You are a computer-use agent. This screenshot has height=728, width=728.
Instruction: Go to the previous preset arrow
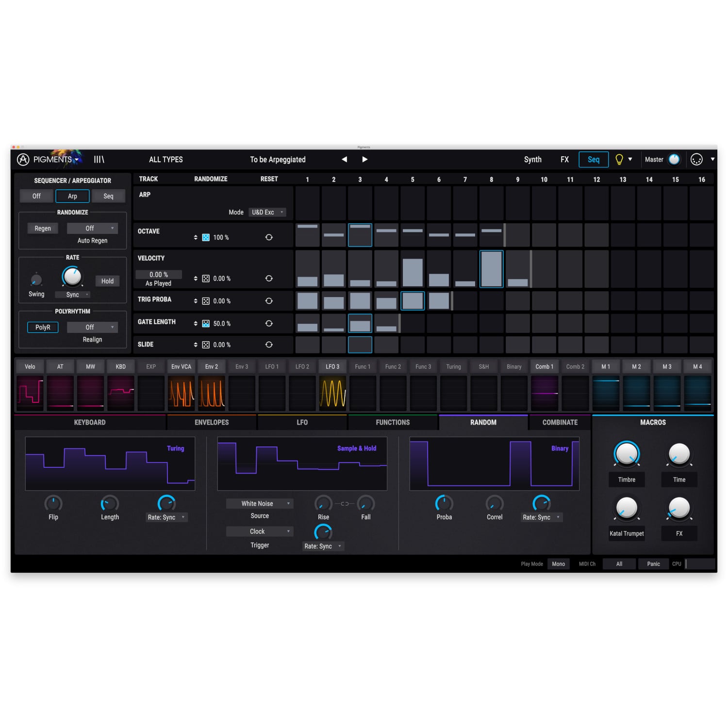pos(344,159)
